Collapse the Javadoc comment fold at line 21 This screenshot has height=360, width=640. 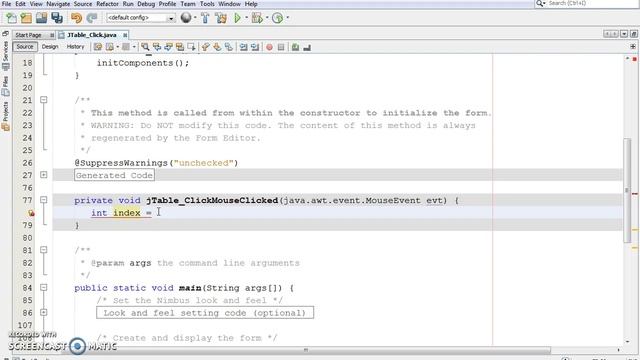pyautogui.click(x=44, y=100)
